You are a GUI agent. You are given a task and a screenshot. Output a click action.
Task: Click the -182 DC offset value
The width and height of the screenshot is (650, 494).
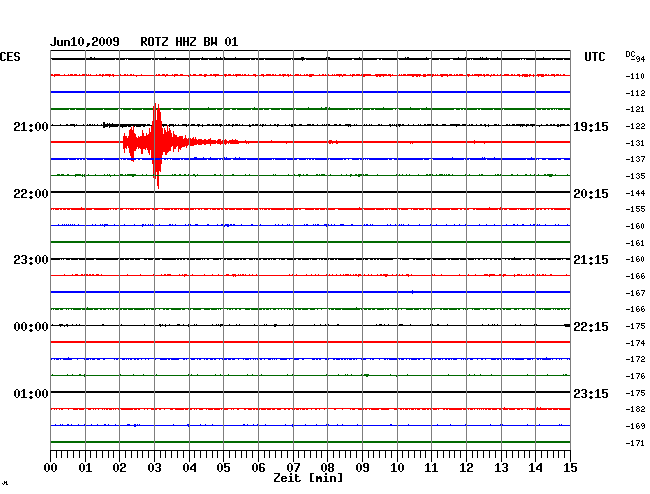tap(635, 409)
